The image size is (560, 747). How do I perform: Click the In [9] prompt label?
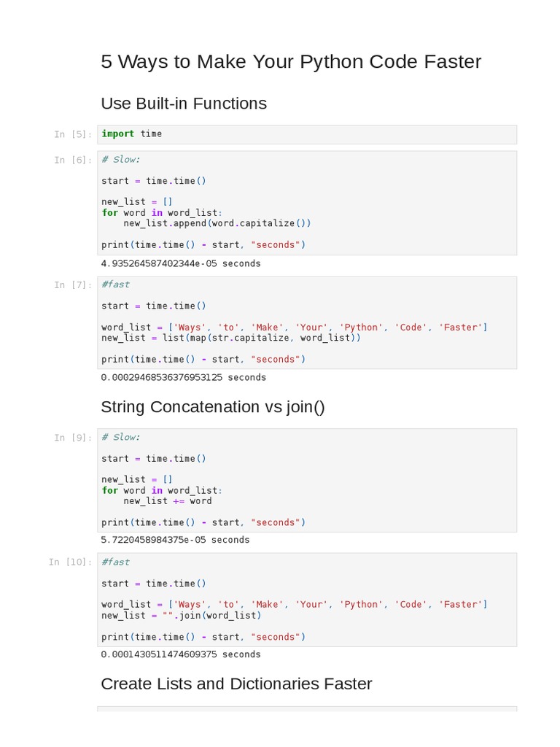[73, 438]
